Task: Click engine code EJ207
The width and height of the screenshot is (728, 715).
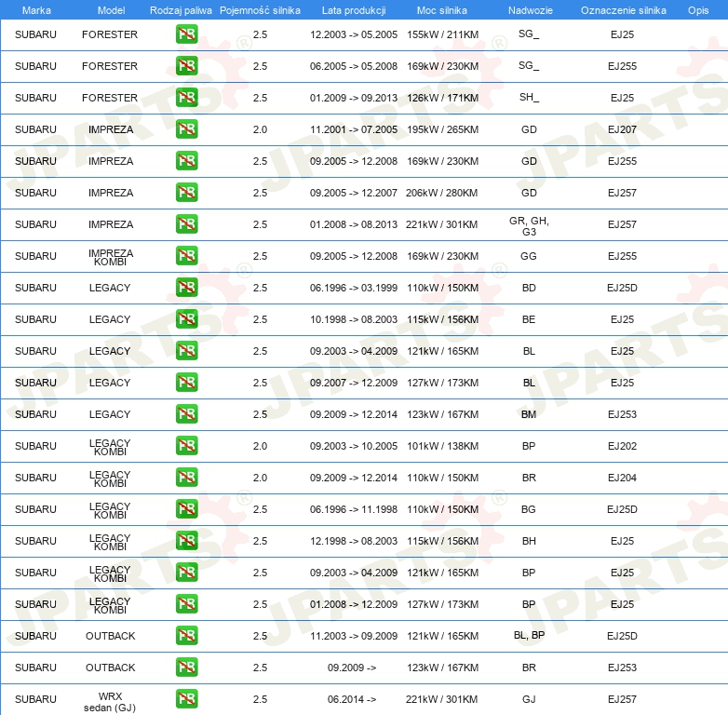Action: pyautogui.click(x=622, y=129)
